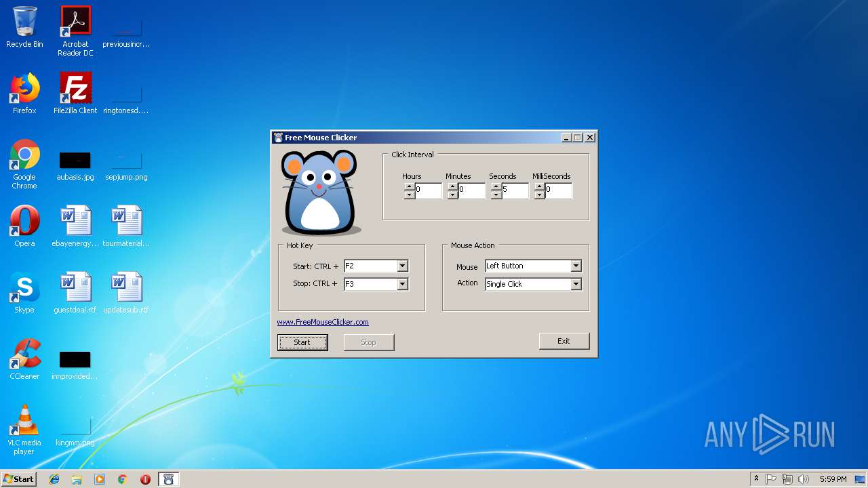Viewport: 868px width, 488px height.
Task: Minimize the Free Mouse Clicker window
Action: pyautogui.click(x=566, y=138)
